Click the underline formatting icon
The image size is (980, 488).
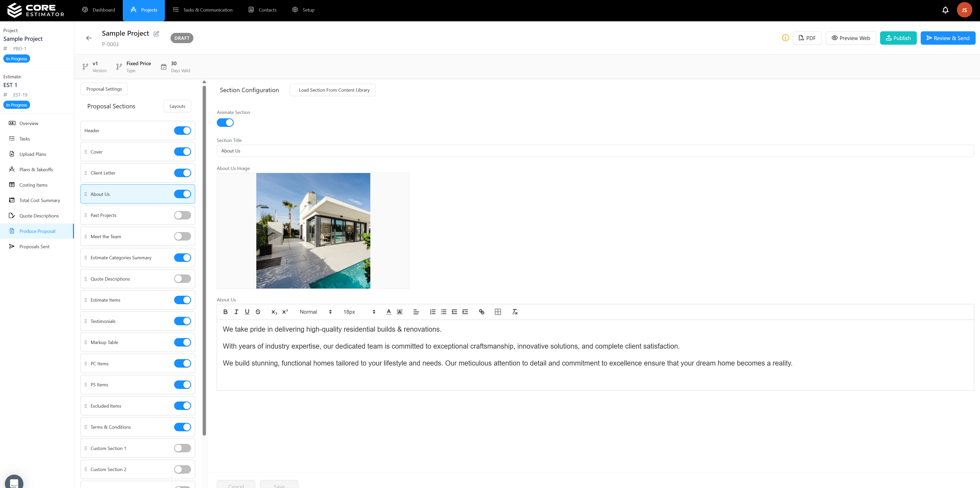[247, 312]
